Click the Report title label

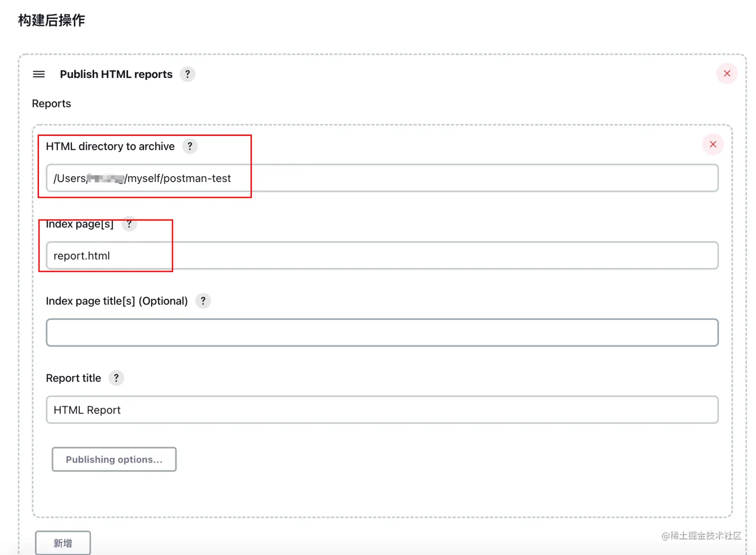[x=73, y=378]
